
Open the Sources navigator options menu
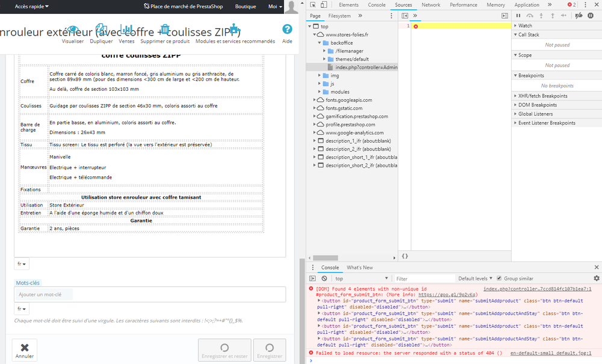(391, 16)
